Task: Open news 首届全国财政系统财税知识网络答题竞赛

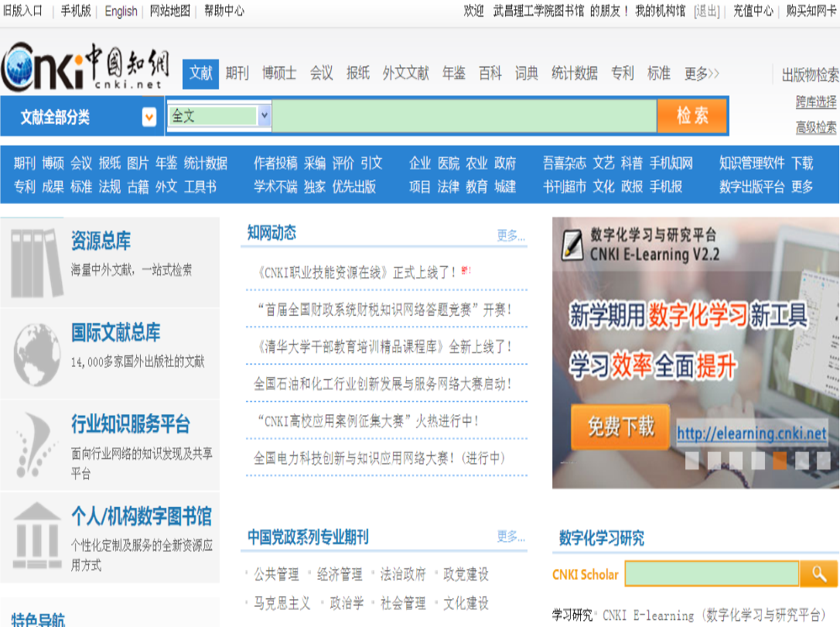Action: (384, 310)
